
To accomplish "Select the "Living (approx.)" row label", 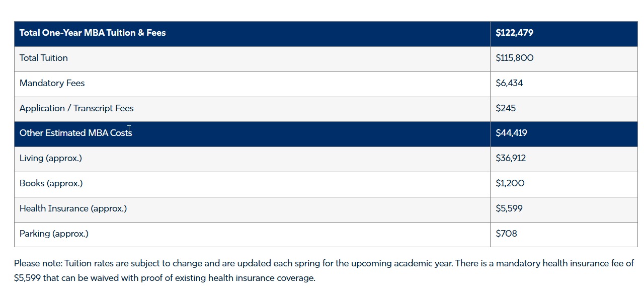I will point(50,158).
